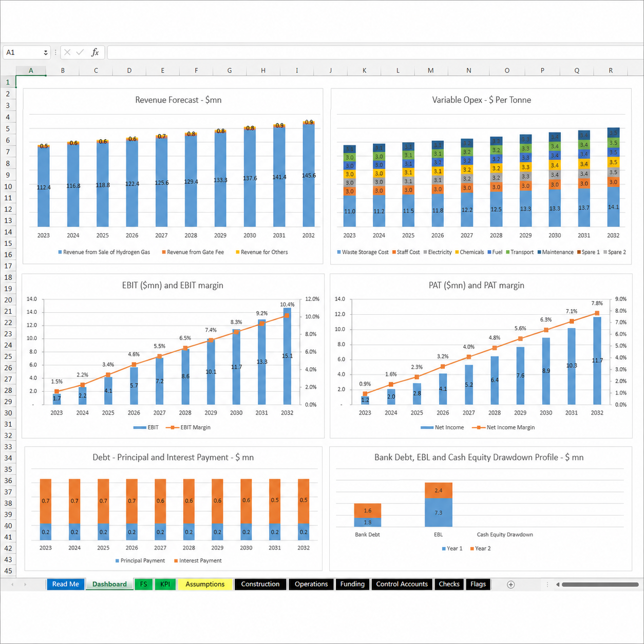644x644 pixels.
Task: Click the next sheet navigation arrow
Action: point(25,584)
